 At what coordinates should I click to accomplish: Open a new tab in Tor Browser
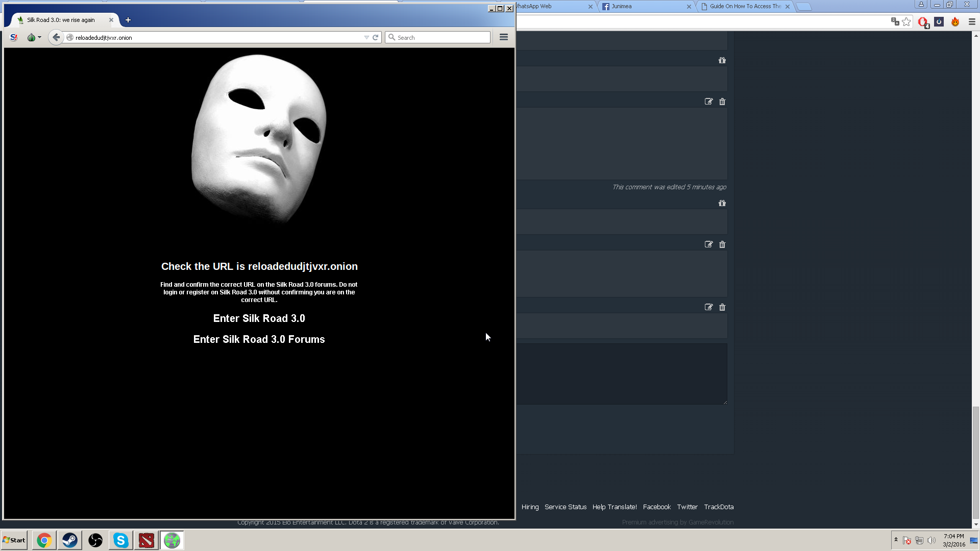pos(128,20)
